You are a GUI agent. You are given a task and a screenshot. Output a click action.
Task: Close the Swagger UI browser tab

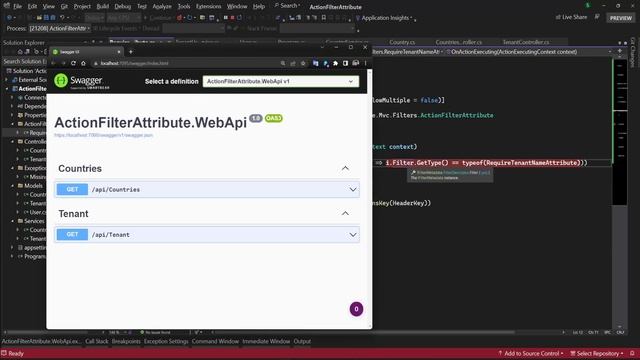(x=119, y=52)
